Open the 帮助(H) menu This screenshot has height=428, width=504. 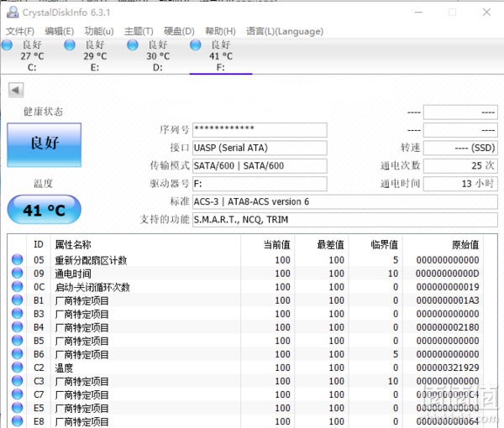[220, 31]
